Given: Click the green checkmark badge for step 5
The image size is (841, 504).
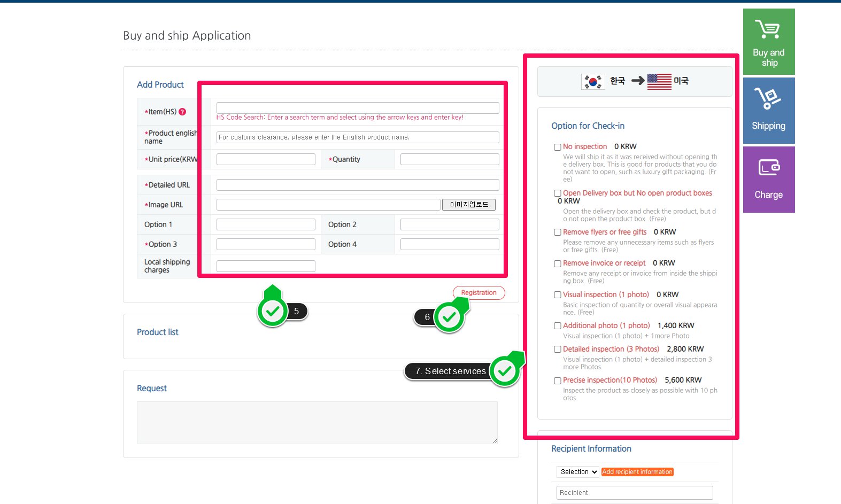Looking at the screenshot, I should pos(273,311).
